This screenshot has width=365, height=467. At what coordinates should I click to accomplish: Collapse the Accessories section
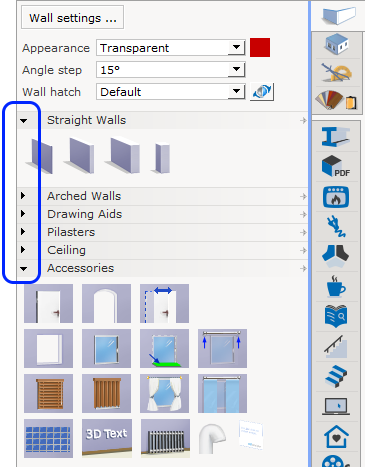23,269
